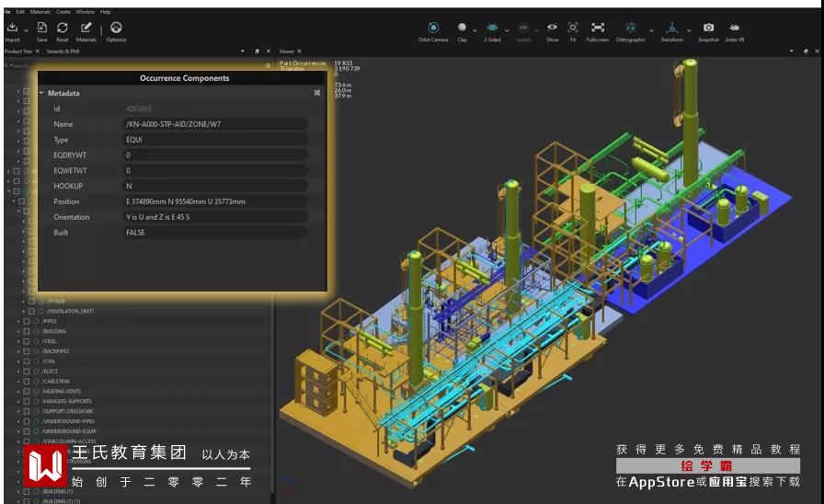Open the Create menu

pyautogui.click(x=63, y=12)
